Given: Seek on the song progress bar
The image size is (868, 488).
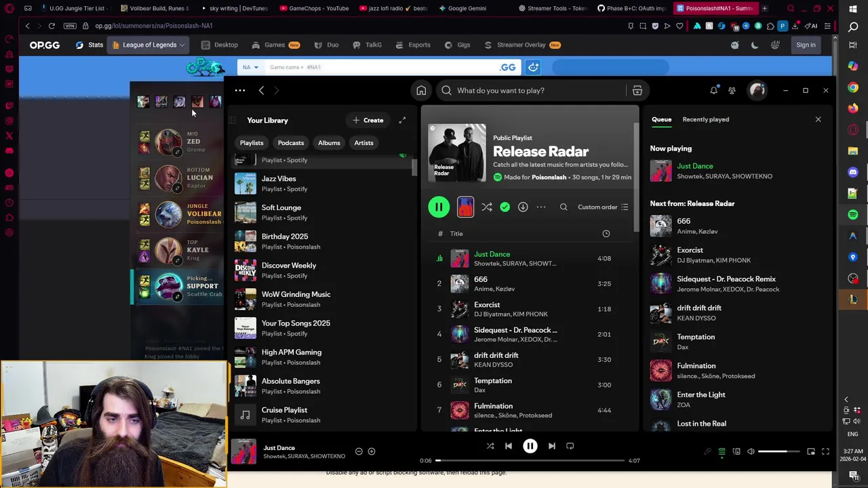Looking at the screenshot, I should pyautogui.click(x=530, y=461).
